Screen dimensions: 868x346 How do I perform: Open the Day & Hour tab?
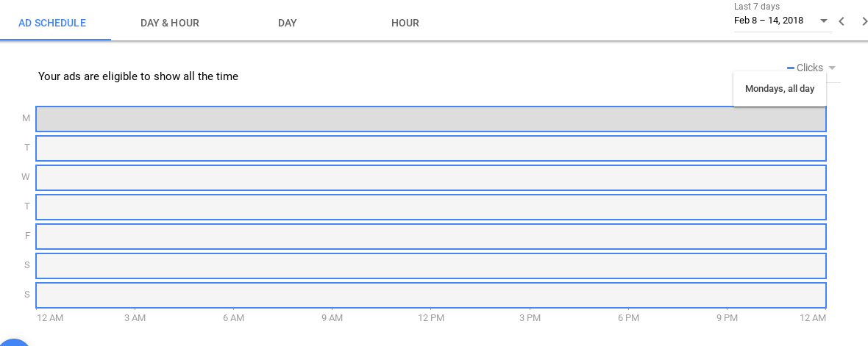[x=170, y=23]
